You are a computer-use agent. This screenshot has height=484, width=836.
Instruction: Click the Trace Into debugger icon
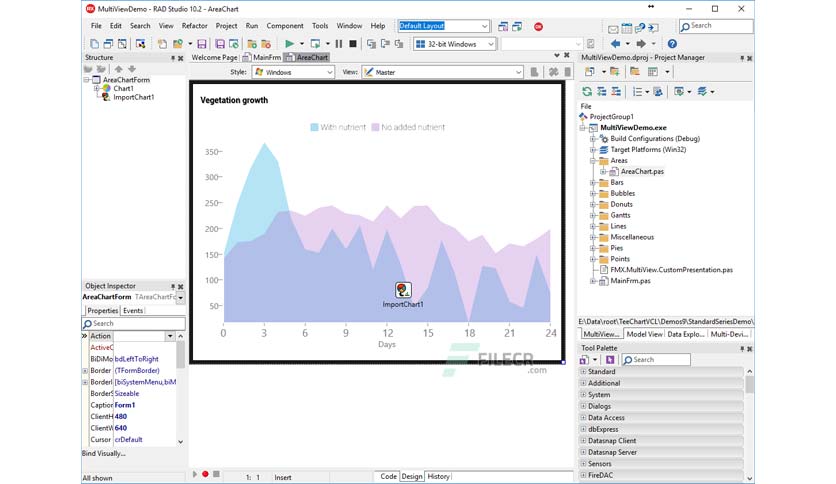(x=371, y=44)
